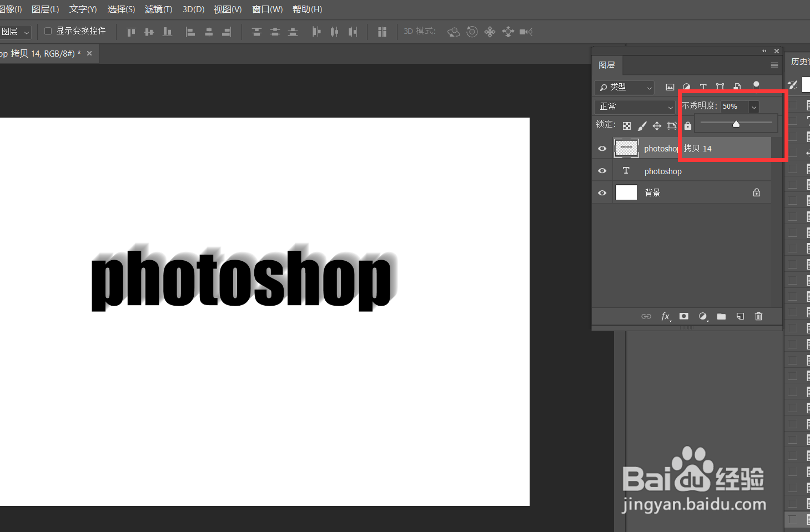Add a layer mask

pyautogui.click(x=684, y=316)
